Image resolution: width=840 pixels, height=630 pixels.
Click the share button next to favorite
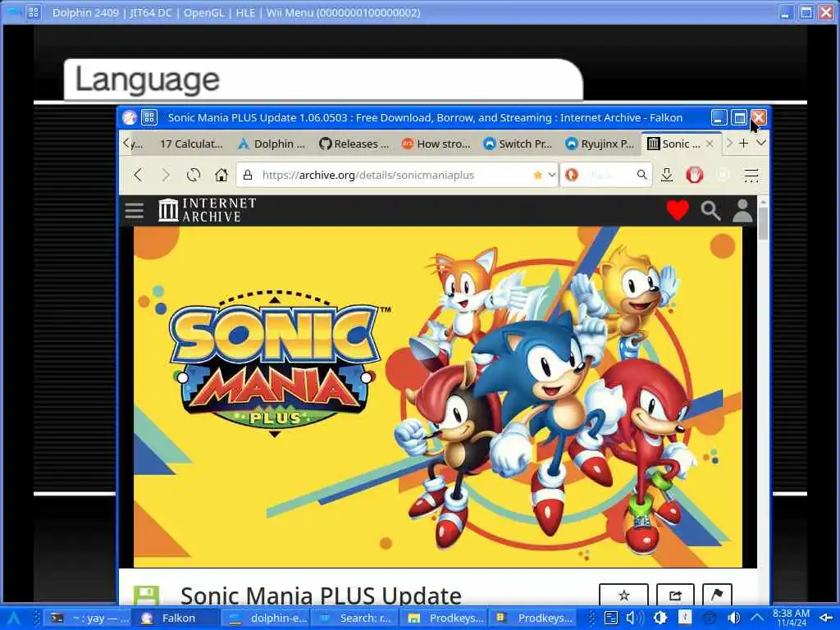click(675, 595)
